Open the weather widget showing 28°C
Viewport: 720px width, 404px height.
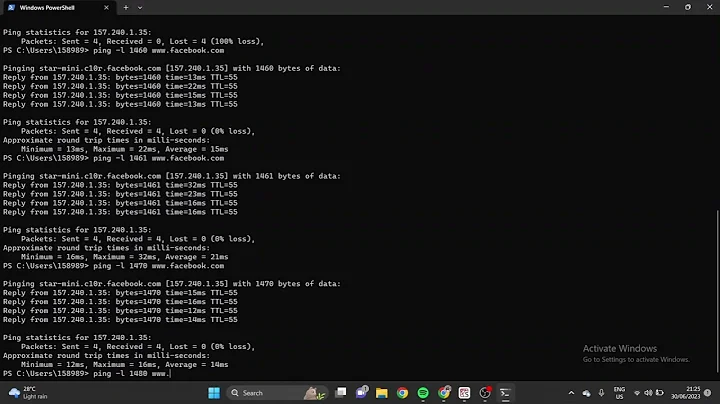(28, 393)
